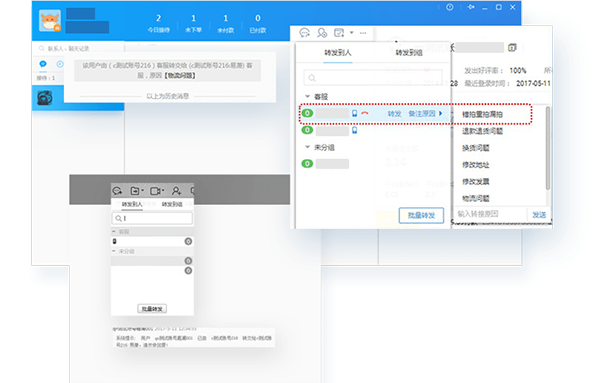The image size is (600, 383).
Task: Focus the 输入转接原因 input field
Action: 491,214
